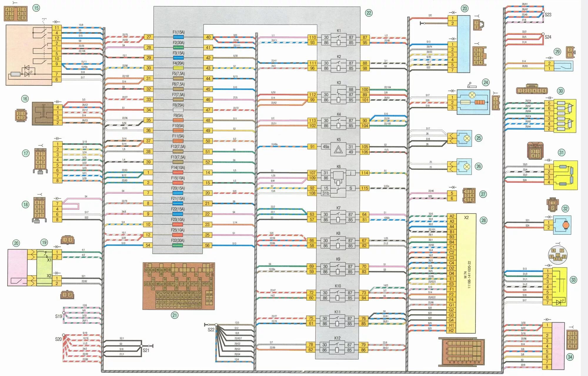Click the lamp symbol of component 25
Screen dimensions: 588x376
click(467, 138)
